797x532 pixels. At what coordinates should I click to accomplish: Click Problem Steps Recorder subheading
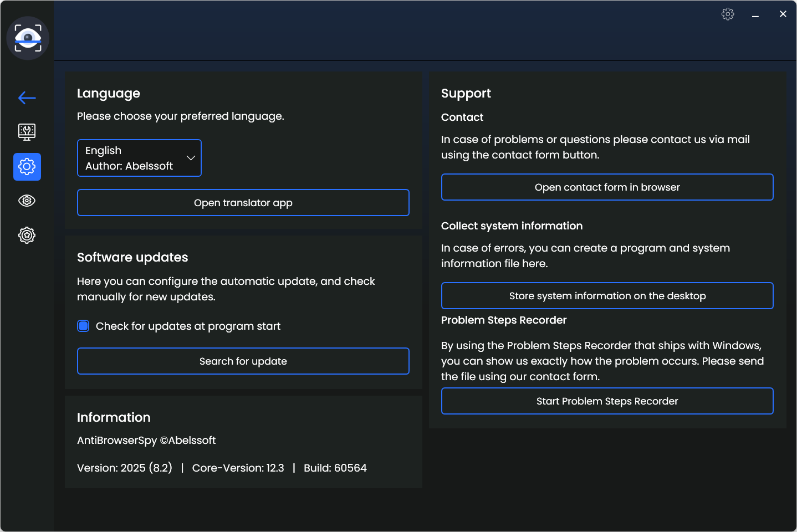click(504, 320)
